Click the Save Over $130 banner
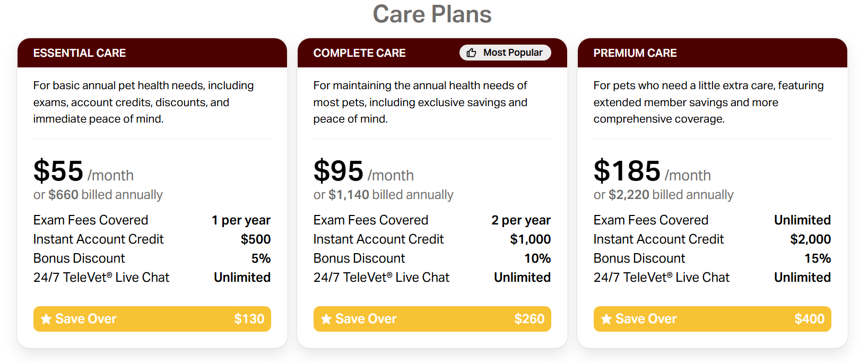Image resolution: width=868 pixels, height=363 pixels. 152,319
